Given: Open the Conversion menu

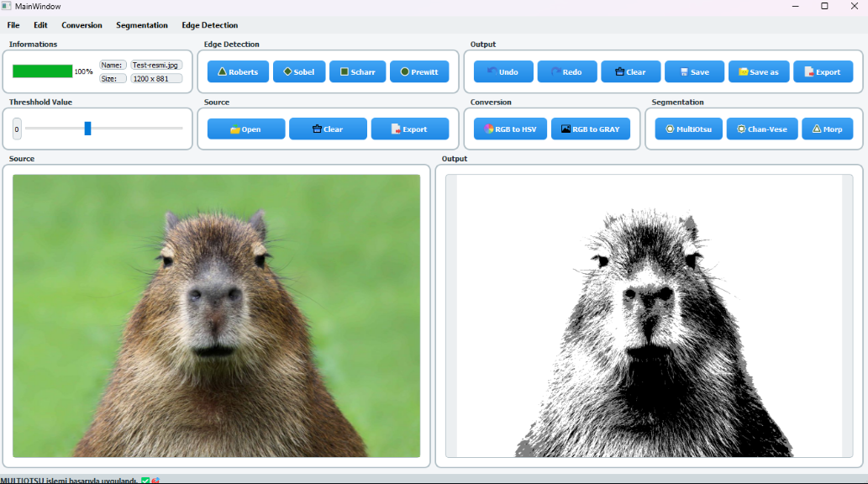Looking at the screenshot, I should point(82,25).
